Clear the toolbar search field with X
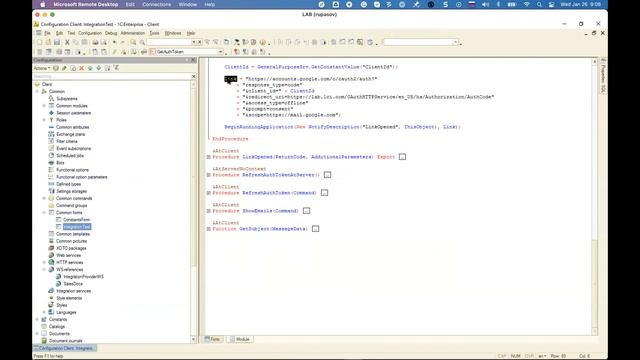This screenshot has height=360, width=640. (199, 42)
